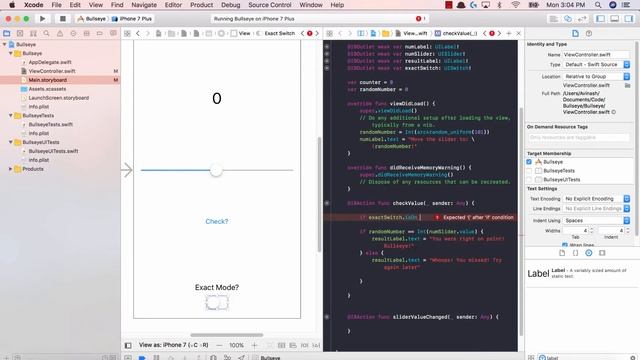Adjust the Tab width stepper

pos(591,231)
